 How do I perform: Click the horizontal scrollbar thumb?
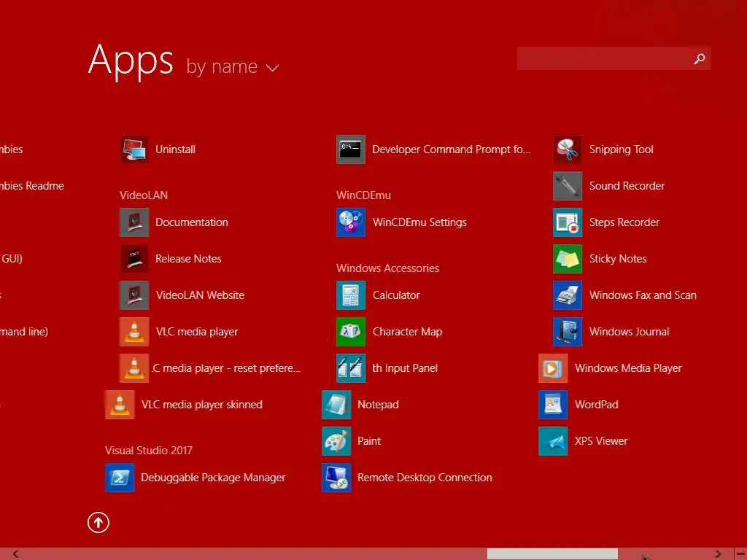tap(552, 554)
